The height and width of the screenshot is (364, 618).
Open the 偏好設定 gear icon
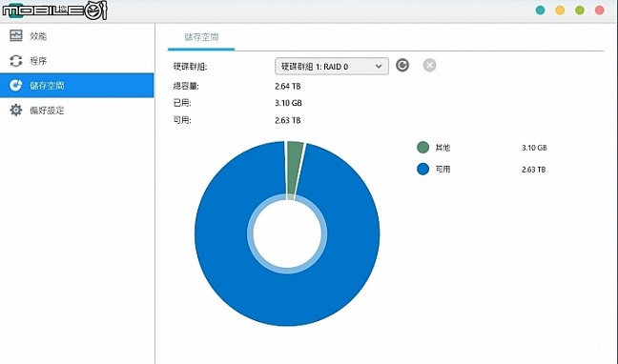click(x=16, y=110)
